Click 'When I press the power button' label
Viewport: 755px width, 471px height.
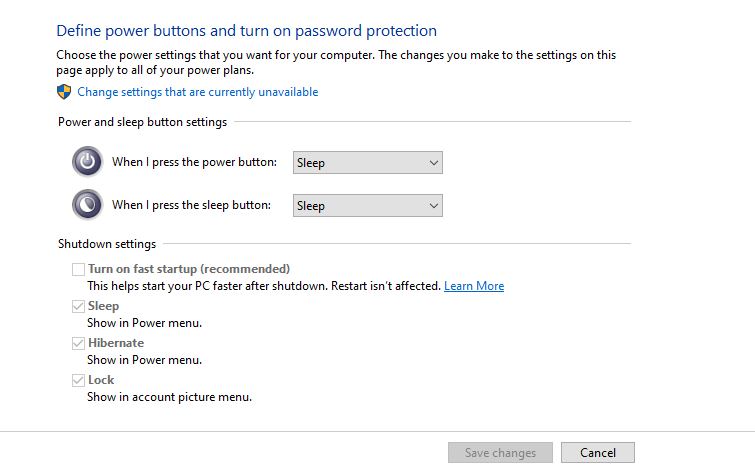coord(194,162)
